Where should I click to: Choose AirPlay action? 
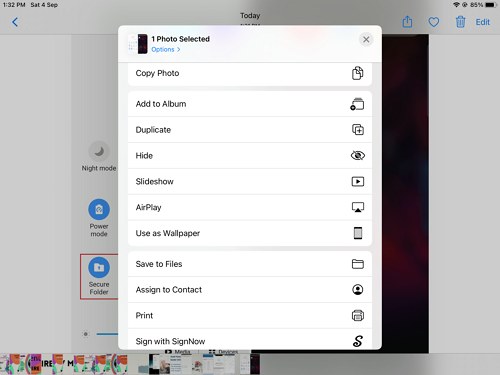pos(250,207)
